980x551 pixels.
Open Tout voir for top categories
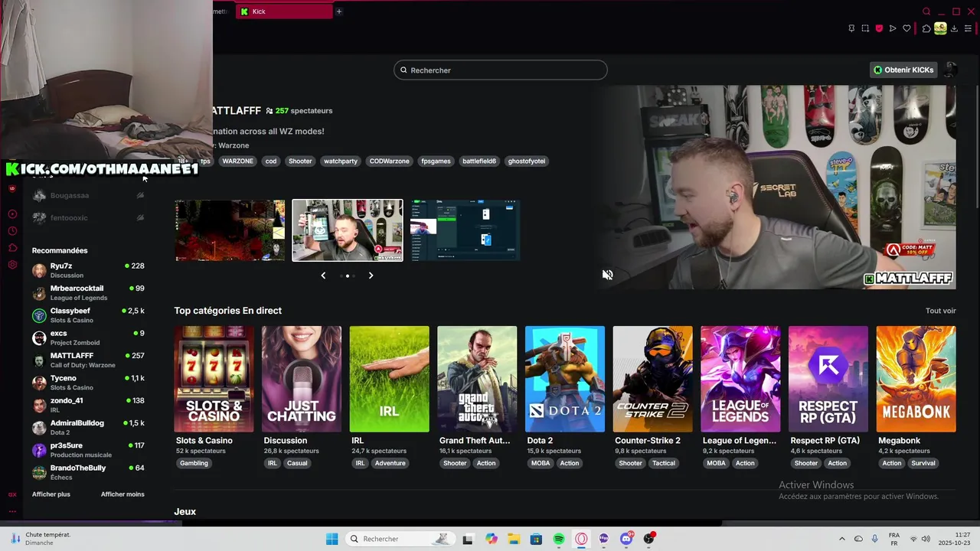point(940,311)
